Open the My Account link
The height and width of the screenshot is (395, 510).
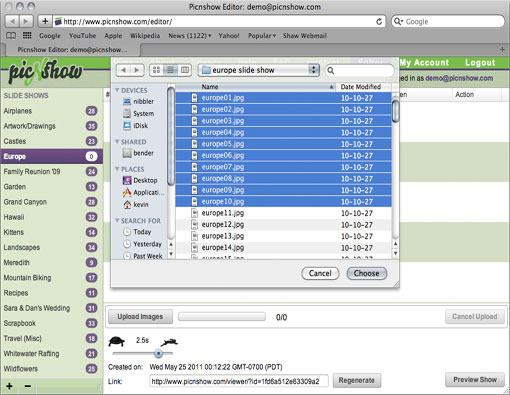pyautogui.click(x=424, y=63)
